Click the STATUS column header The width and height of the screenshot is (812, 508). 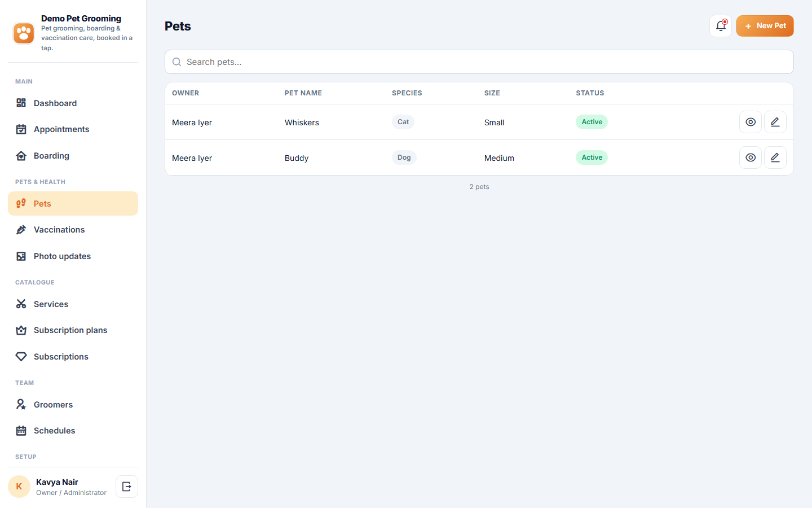(590, 93)
